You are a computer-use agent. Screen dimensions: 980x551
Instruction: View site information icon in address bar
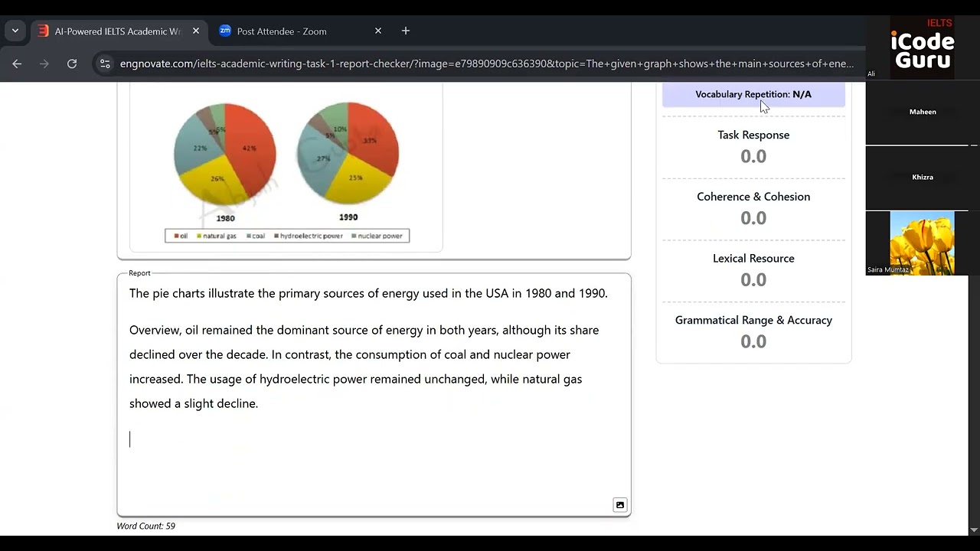click(105, 64)
